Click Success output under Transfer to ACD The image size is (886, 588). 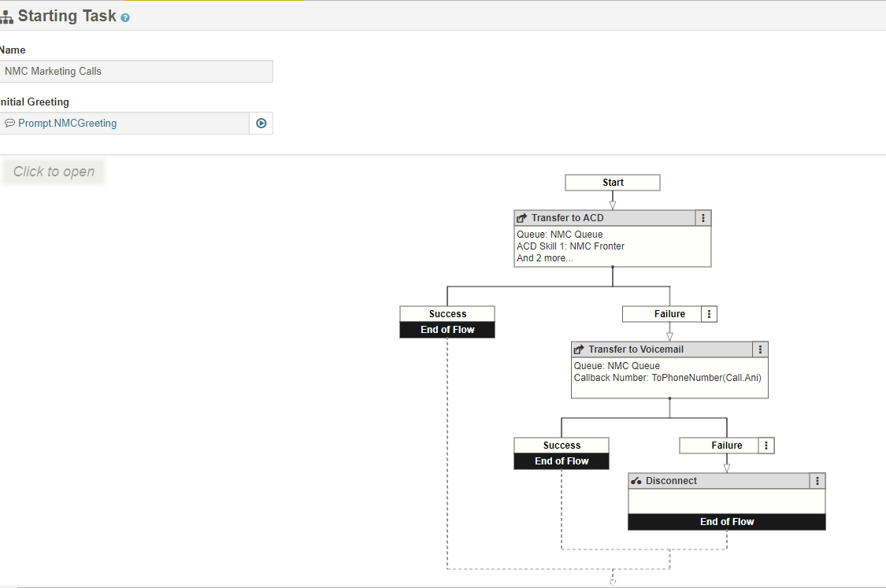click(447, 314)
